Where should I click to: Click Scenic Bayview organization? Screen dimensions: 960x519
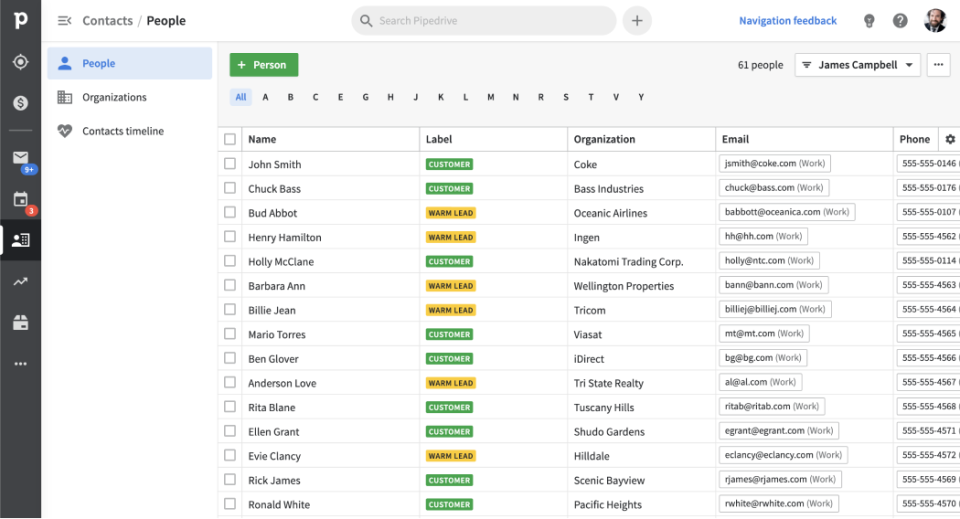click(x=609, y=480)
